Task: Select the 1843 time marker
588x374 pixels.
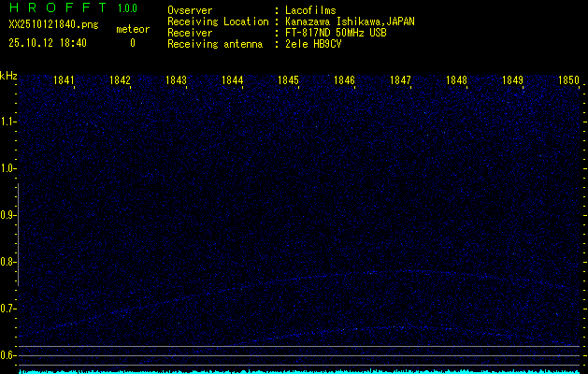Action: click(x=177, y=81)
